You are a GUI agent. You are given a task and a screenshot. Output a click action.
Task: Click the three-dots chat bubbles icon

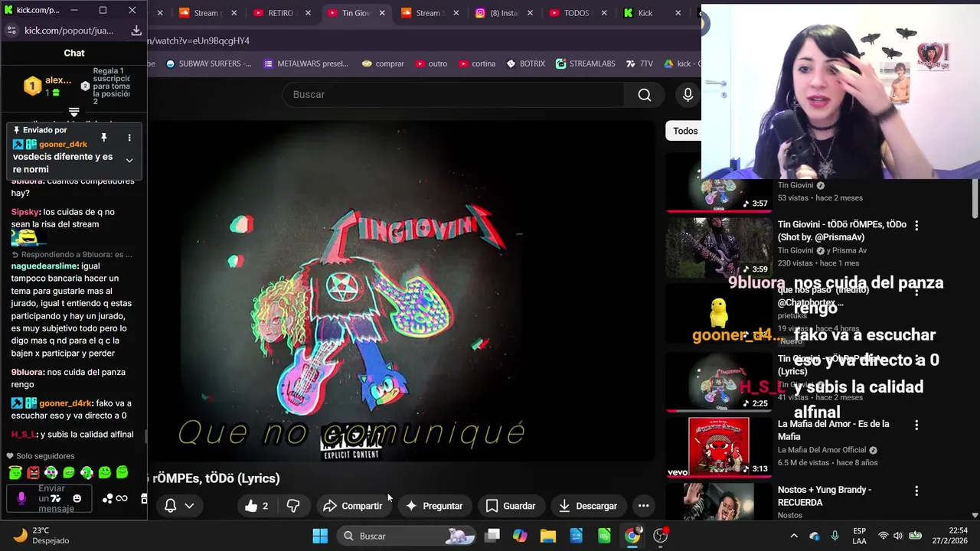pos(107,499)
